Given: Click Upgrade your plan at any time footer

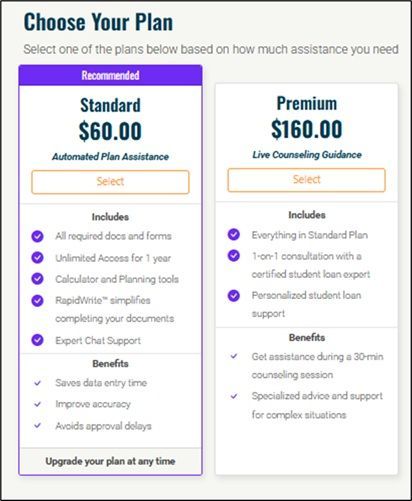Looking at the screenshot, I should (x=110, y=461).
